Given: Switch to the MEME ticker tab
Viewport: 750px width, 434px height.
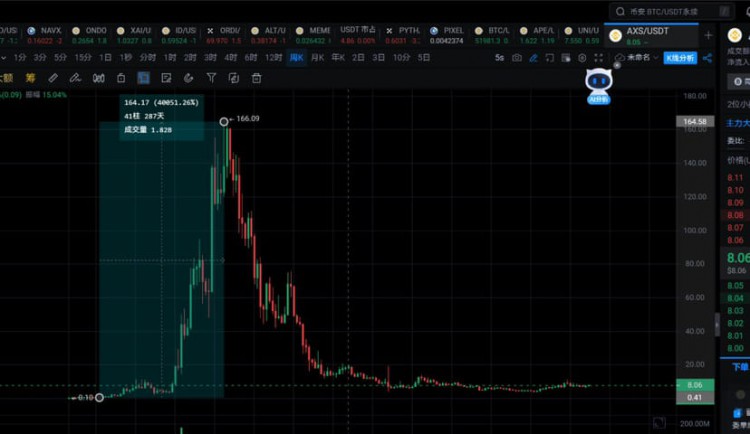Looking at the screenshot, I should click(313, 35).
